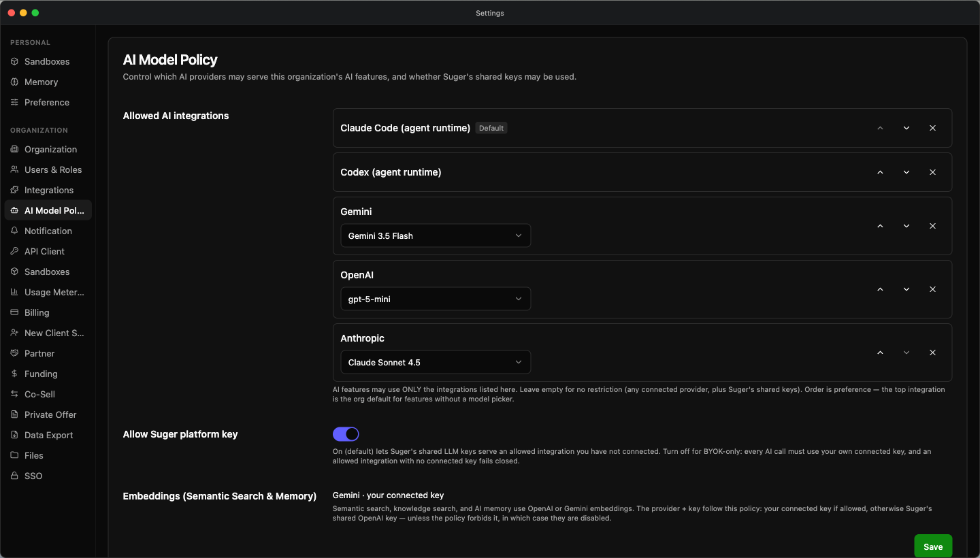Open Data Export page
Viewport: 980px width, 558px height.
coord(48,435)
